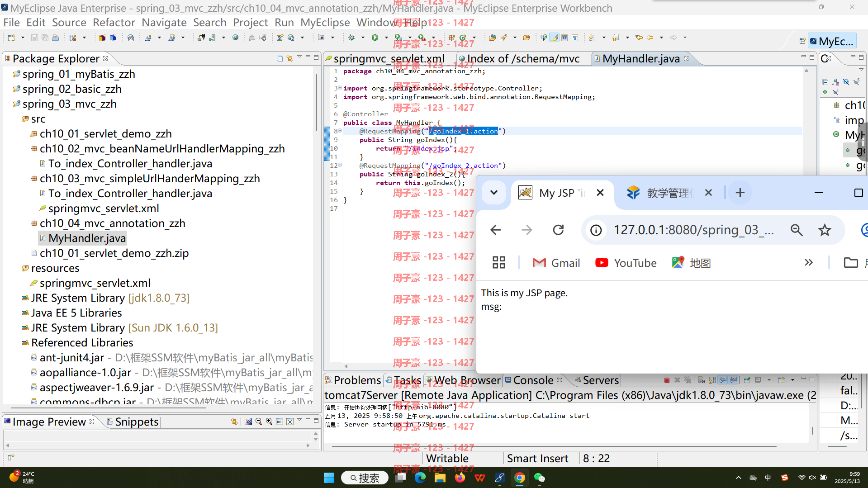Switch to the Servers tab
The width and height of the screenshot is (868, 488).
pyautogui.click(x=597, y=380)
